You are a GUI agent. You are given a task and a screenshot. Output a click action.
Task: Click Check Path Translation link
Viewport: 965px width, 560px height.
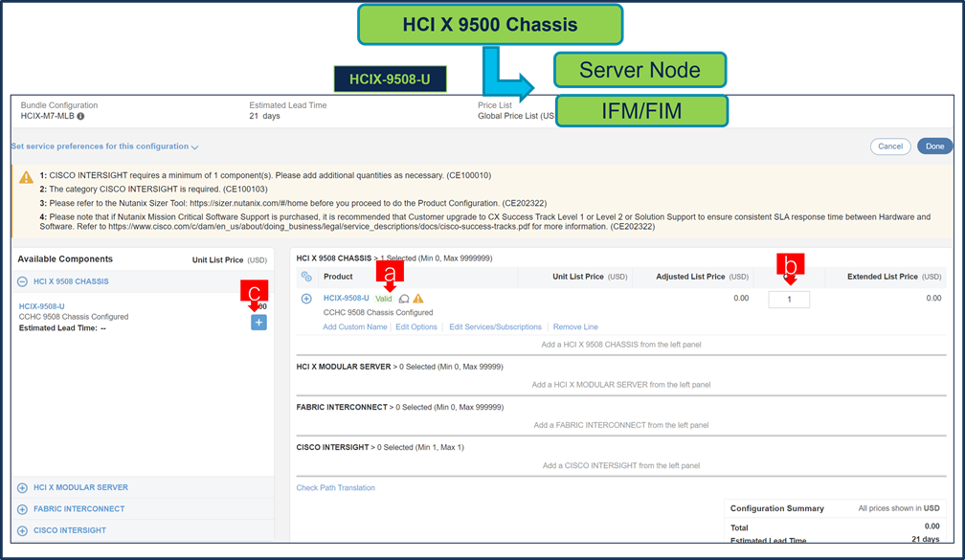(335, 488)
